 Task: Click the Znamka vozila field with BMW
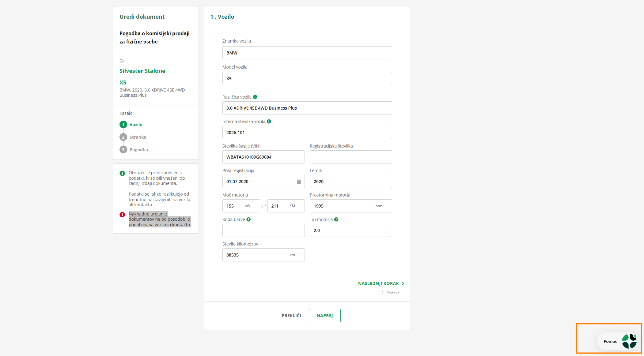307,53
